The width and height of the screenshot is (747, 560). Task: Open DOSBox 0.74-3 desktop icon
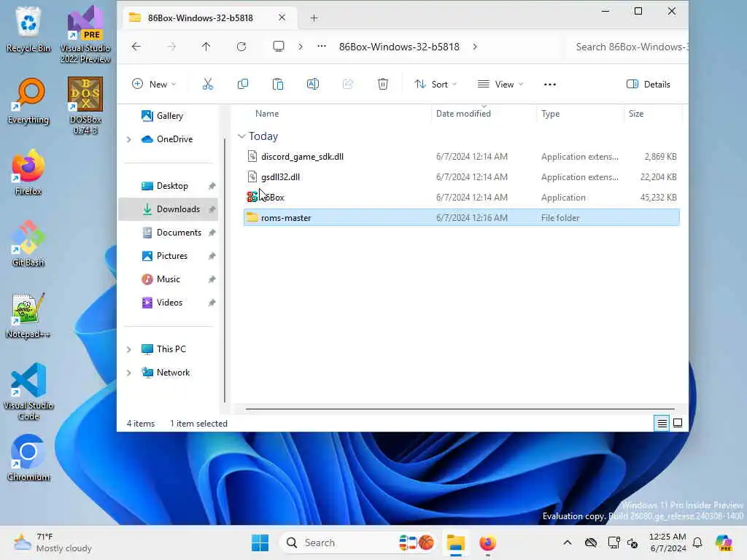(85, 106)
